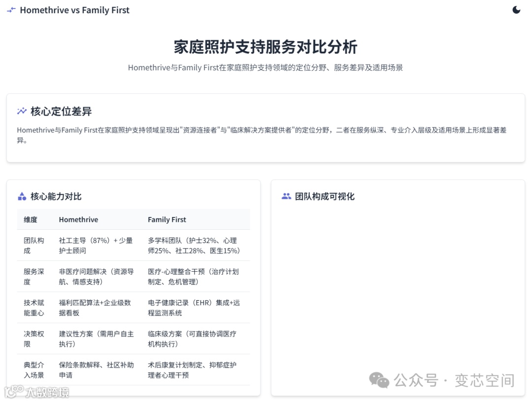Click the Family First column header
The width and height of the screenshot is (532, 402).
(x=167, y=219)
